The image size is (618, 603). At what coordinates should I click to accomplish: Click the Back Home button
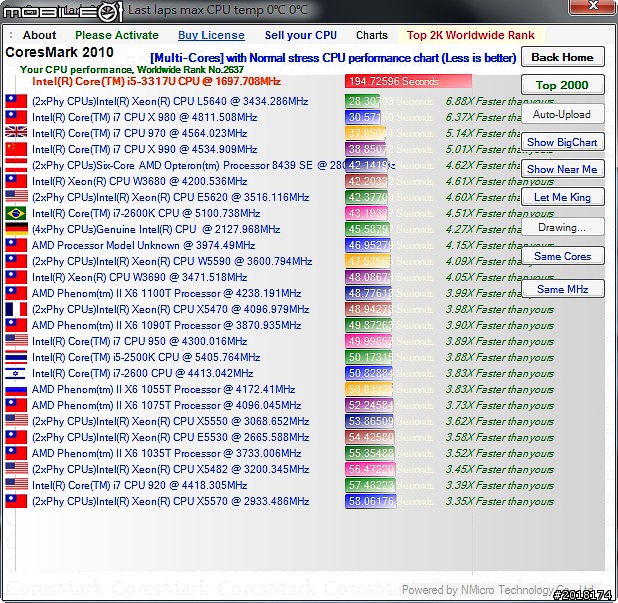(562, 57)
